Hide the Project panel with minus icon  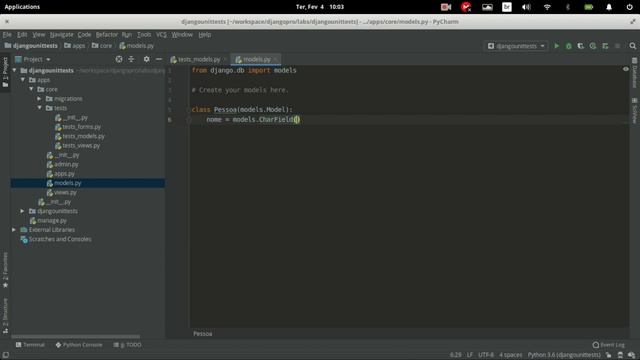click(159, 59)
